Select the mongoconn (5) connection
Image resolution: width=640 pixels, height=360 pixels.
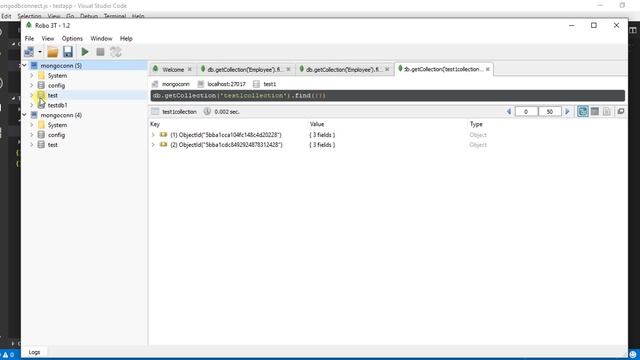(x=61, y=66)
